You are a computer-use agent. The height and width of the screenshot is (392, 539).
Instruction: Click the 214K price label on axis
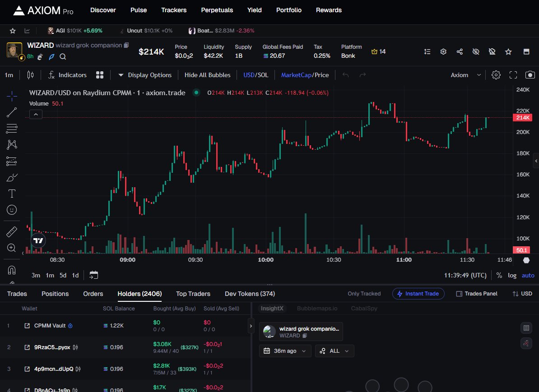click(522, 117)
